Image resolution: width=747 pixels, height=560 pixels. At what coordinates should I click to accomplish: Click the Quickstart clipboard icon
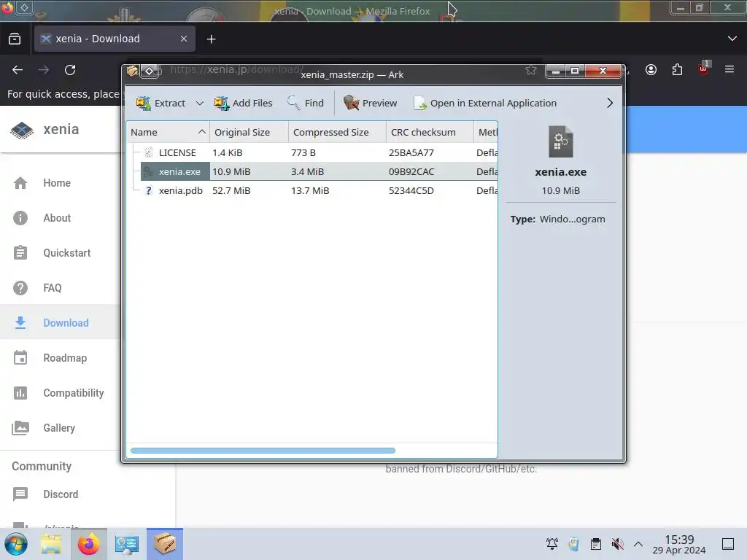20,253
